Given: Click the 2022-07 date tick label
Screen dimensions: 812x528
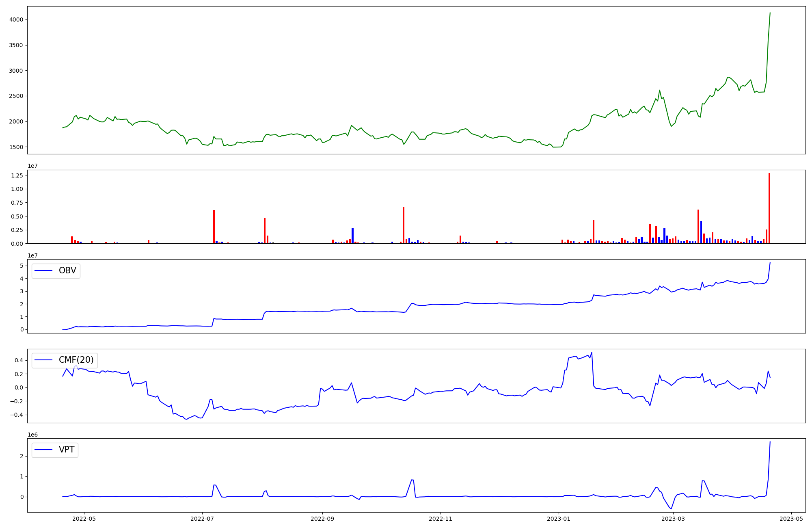Looking at the screenshot, I should tap(202, 519).
